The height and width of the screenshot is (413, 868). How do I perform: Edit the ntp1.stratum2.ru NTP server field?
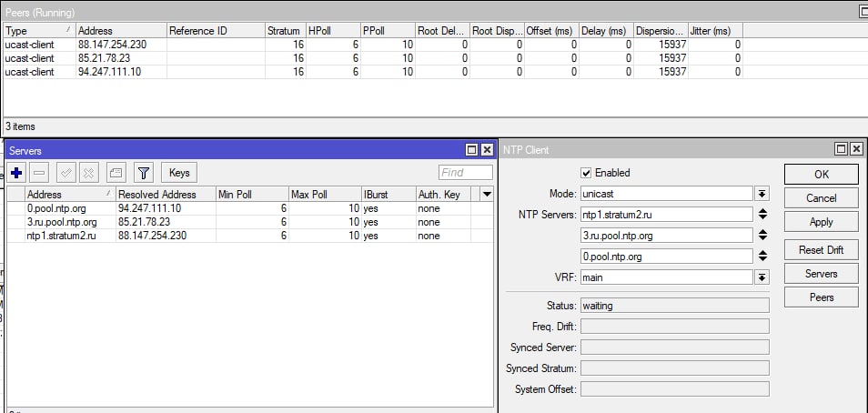click(x=667, y=215)
